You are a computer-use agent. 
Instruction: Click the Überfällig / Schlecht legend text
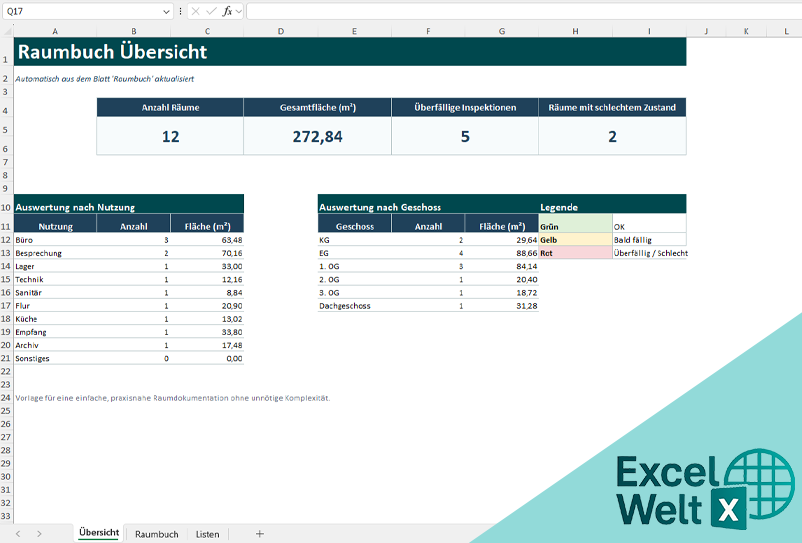click(x=651, y=253)
